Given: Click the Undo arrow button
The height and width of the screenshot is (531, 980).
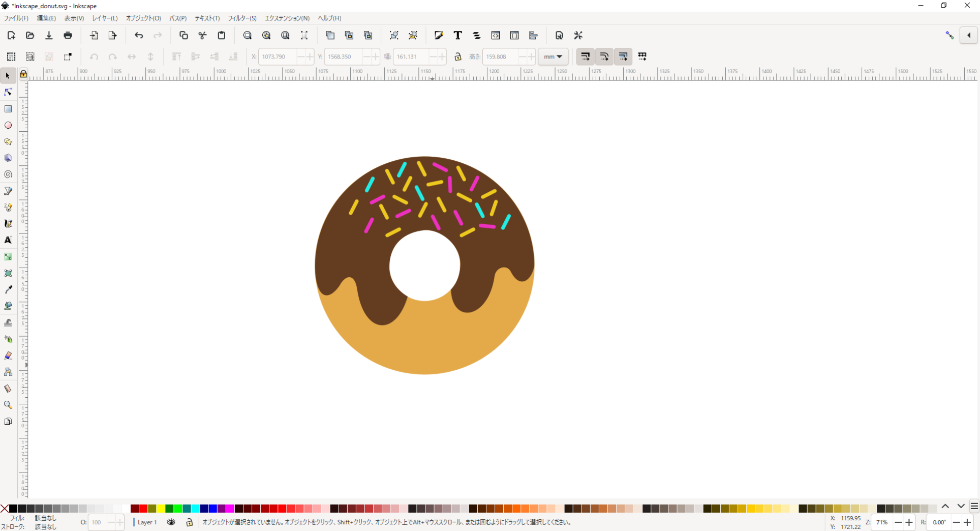Looking at the screenshot, I should tap(139, 35).
